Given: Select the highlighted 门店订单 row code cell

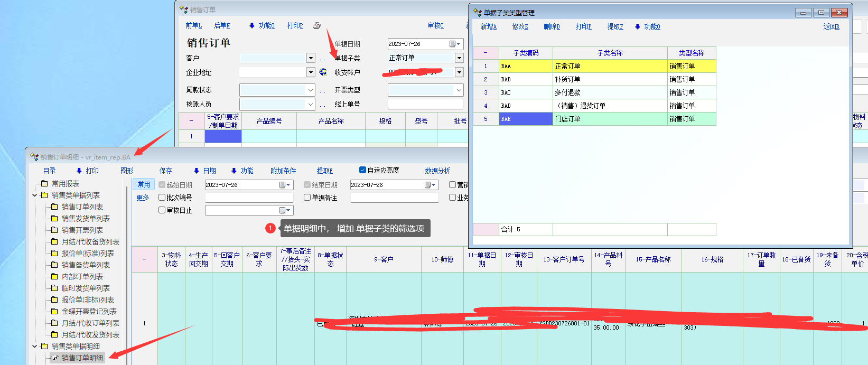Looking at the screenshot, I should [x=525, y=119].
